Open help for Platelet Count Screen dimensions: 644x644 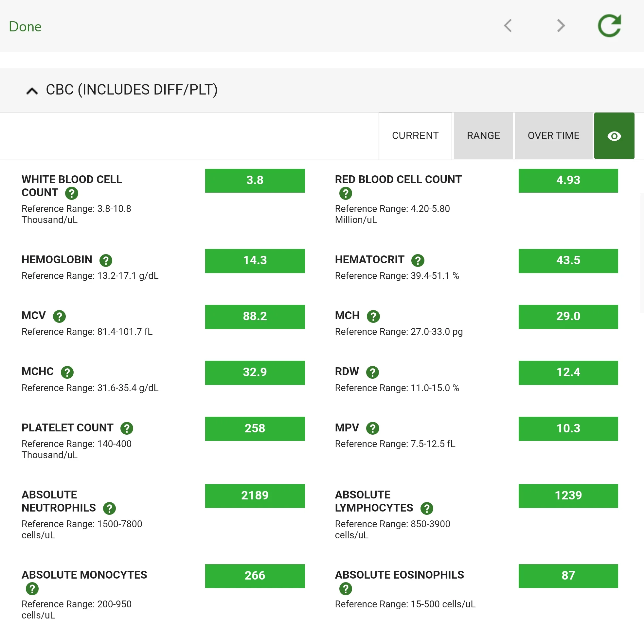[x=127, y=428]
